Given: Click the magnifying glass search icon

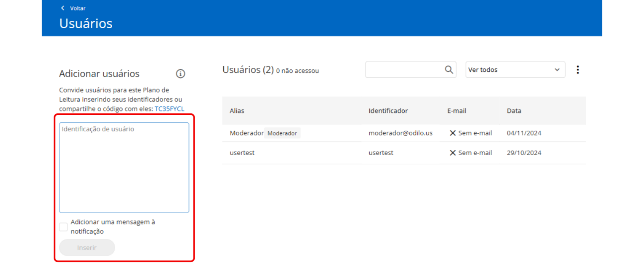Looking at the screenshot, I should point(449,70).
